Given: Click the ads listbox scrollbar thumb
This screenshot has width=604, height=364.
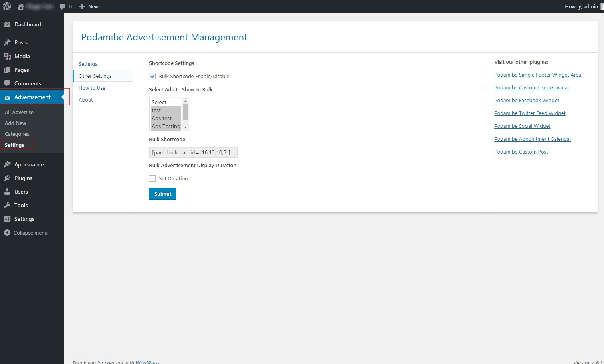Looking at the screenshot, I should [x=185, y=112].
